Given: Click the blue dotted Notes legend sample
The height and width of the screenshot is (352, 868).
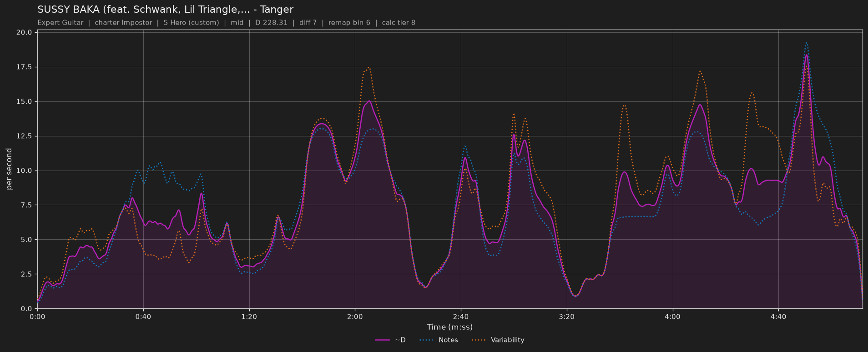Looking at the screenshot, I should 426,340.
